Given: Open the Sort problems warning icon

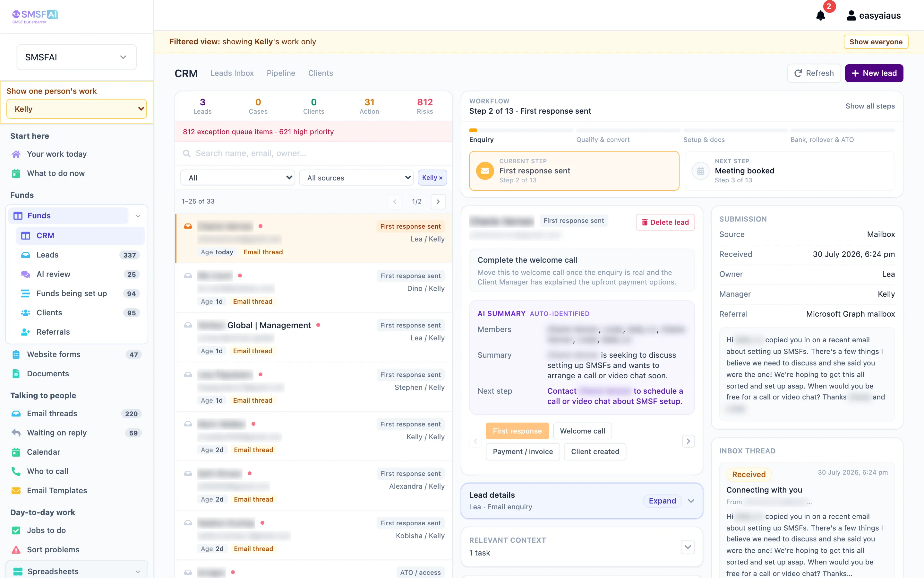Looking at the screenshot, I should click(x=16, y=550).
